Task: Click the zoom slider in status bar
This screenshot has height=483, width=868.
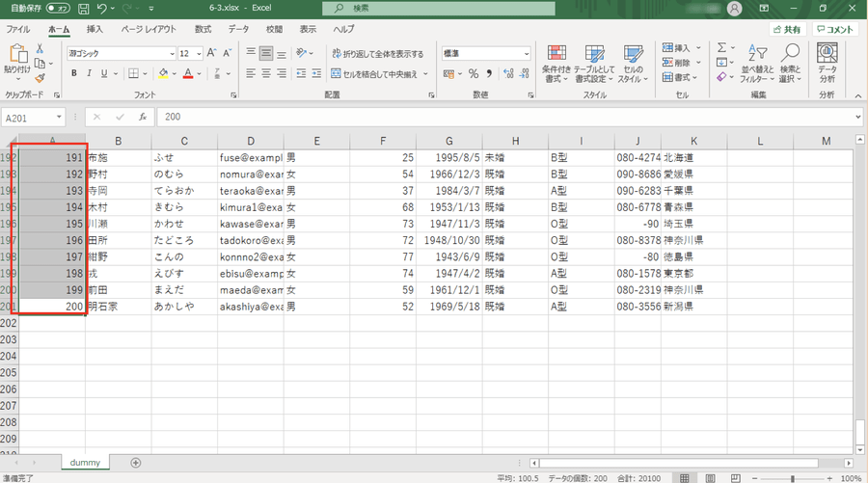Action: coord(791,478)
